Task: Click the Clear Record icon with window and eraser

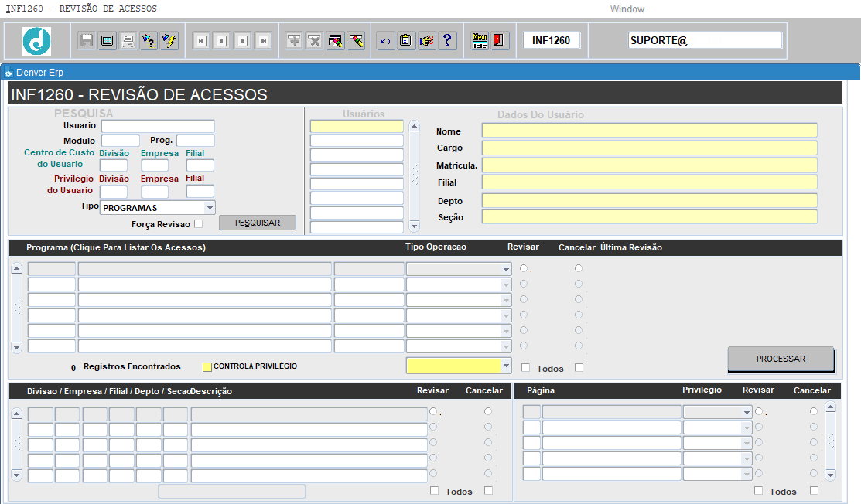Action: tap(336, 41)
